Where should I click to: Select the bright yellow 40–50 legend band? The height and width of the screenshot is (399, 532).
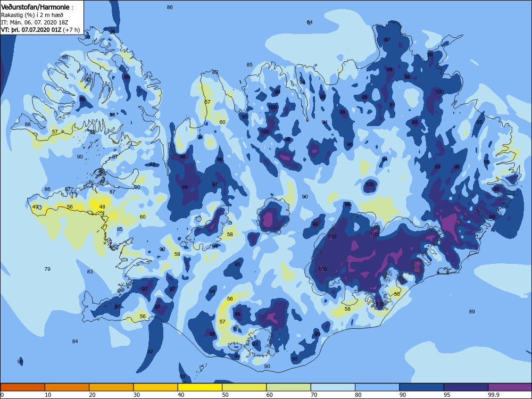pos(200,387)
